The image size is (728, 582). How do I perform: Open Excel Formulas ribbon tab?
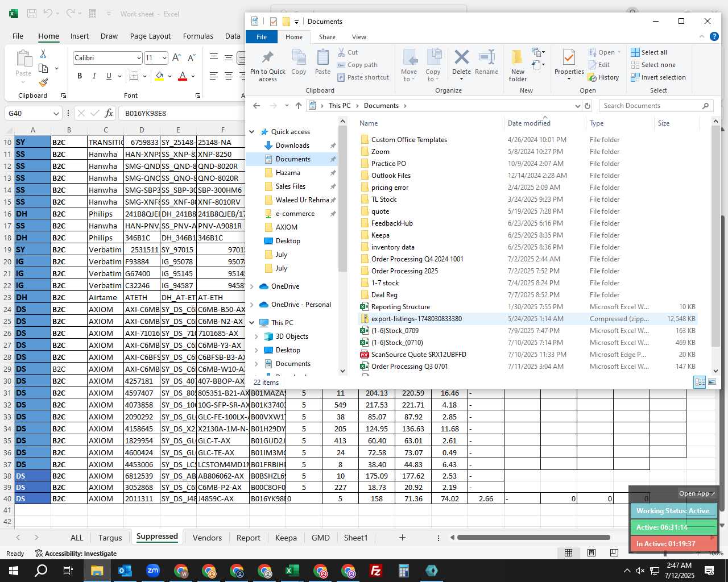tap(198, 36)
